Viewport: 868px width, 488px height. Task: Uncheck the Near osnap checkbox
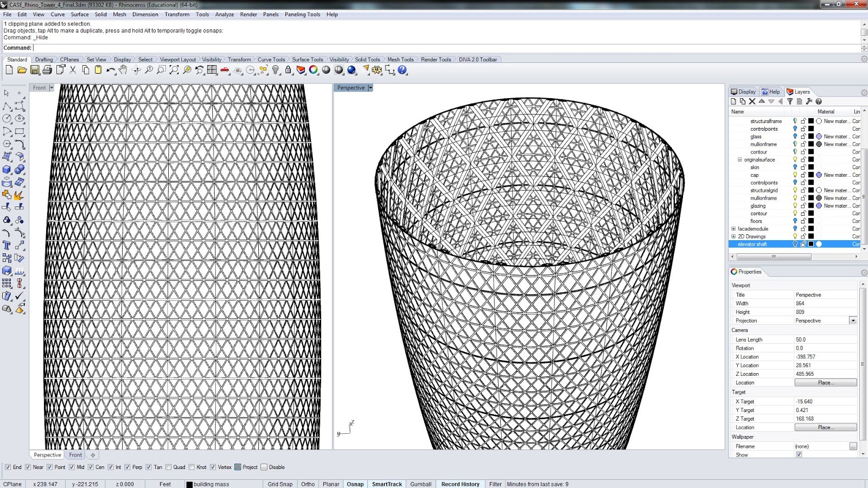pyautogui.click(x=28, y=467)
